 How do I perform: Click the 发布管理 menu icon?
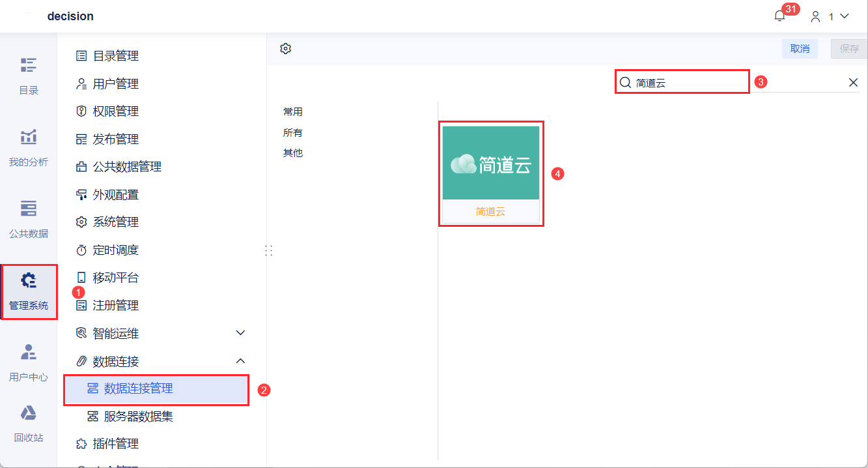(x=81, y=139)
